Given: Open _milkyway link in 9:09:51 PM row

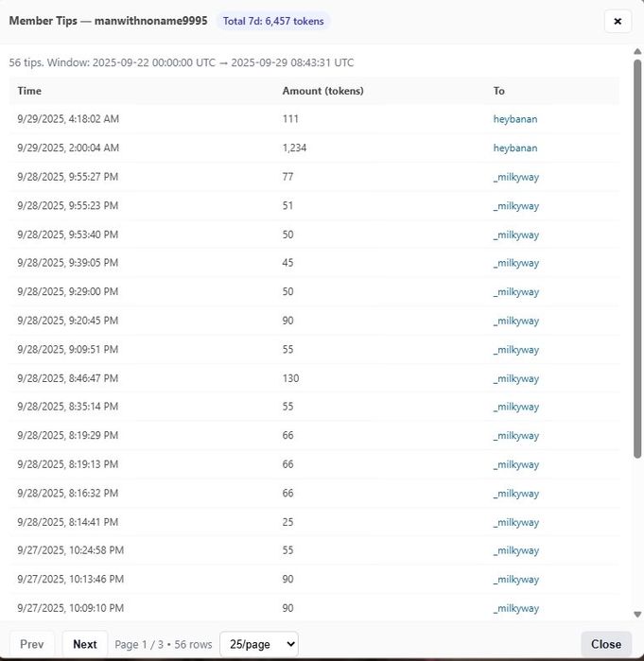Looking at the screenshot, I should tap(516, 350).
